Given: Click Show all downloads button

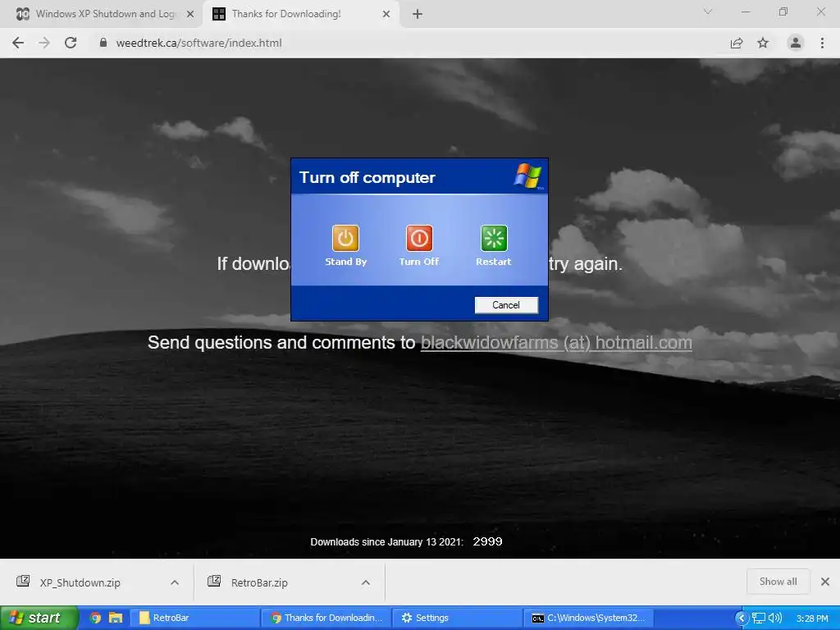Looking at the screenshot, I should (x=778, y=582).
